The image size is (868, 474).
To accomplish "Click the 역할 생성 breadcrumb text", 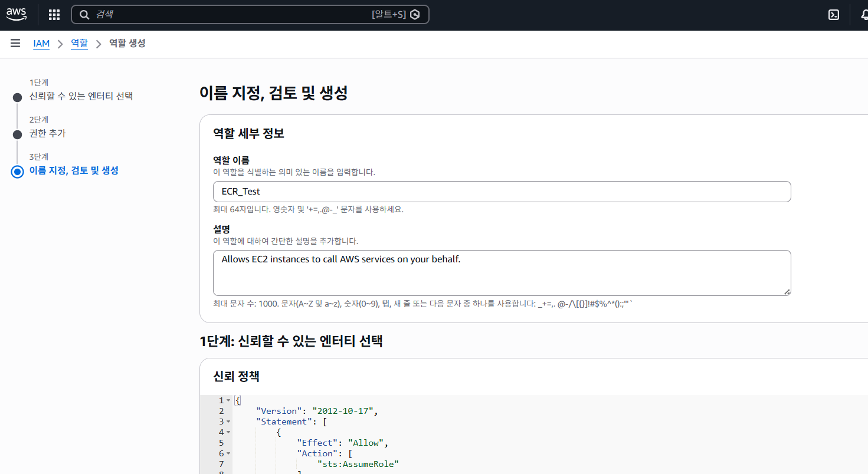I will click(x=127, y=43).
